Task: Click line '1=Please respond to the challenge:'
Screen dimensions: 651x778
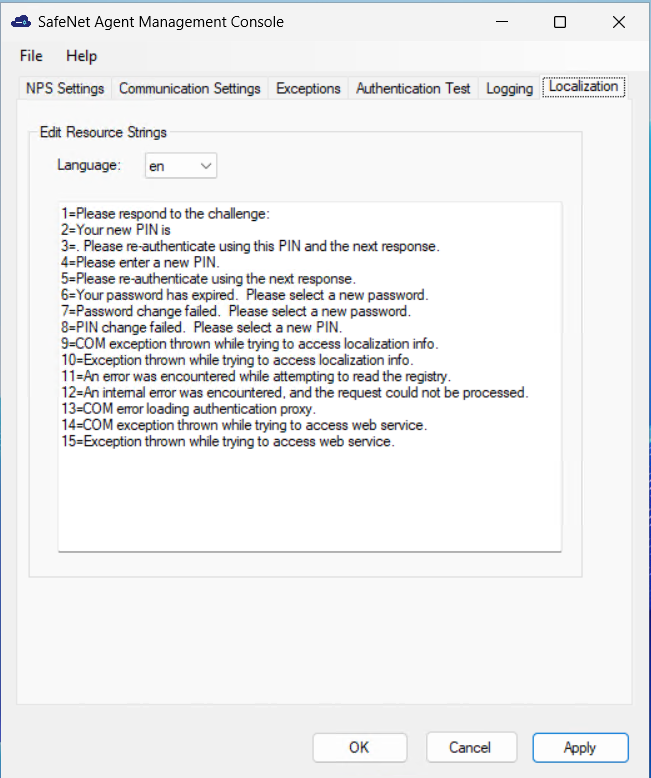Action: pyautogui.click(x=166, y=214)
